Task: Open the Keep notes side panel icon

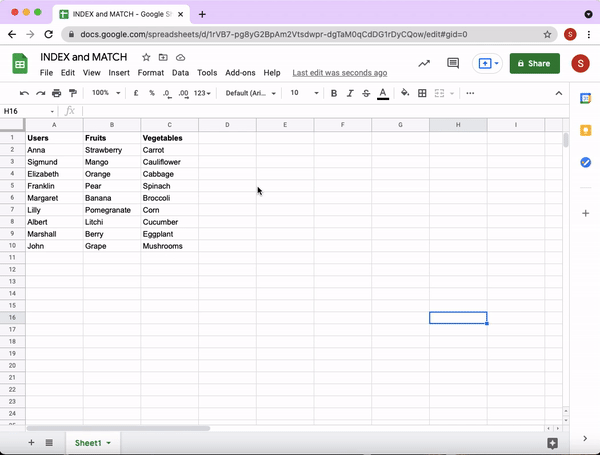Action: (585, 130)
